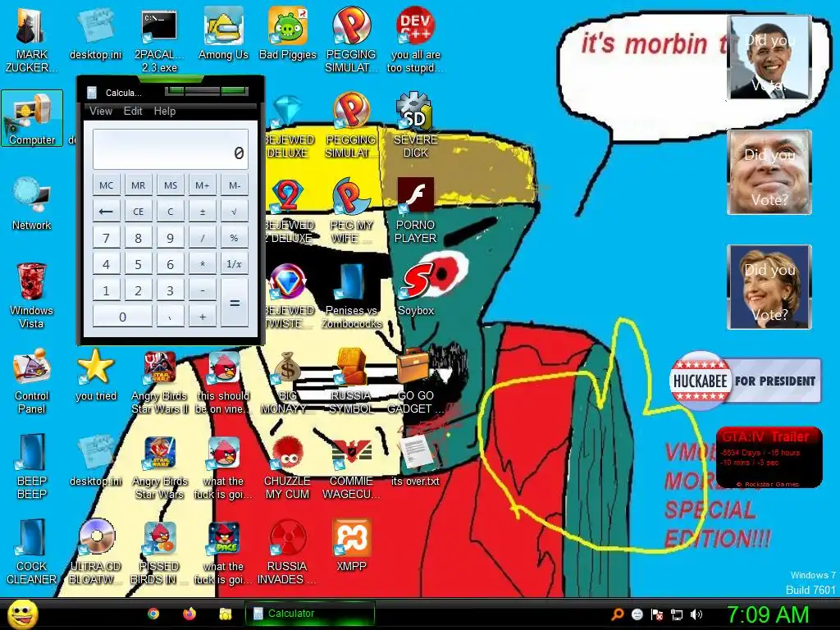Click the calculator 0 key

point(122,317)
